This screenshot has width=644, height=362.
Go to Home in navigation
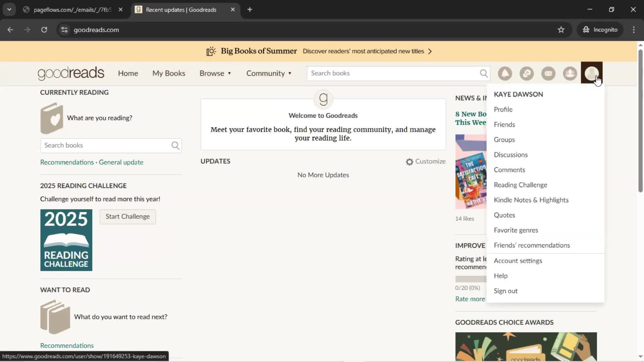(128, 73)
